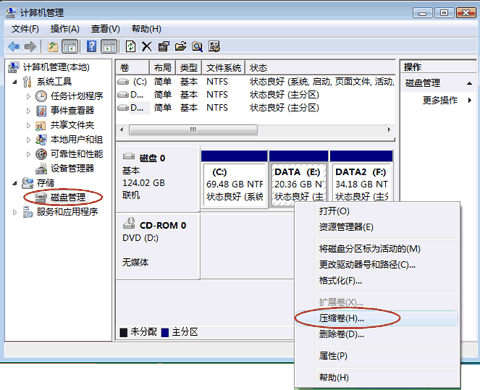Image resolution: width=480 pixels, height=390 pixels.
Task: Choose 格式化(F)... from context menu
Action: pos(377,281)
